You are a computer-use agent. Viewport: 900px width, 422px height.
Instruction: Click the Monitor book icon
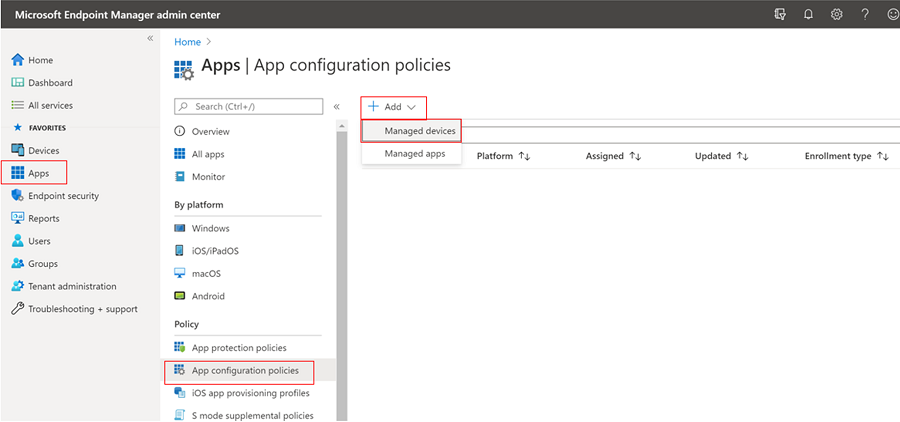(180, 177)
